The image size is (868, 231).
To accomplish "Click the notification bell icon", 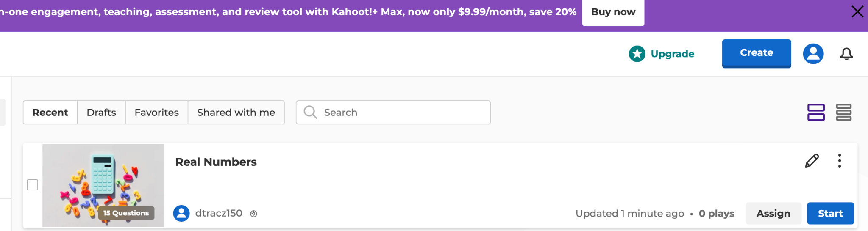I will tap(846, 54).
